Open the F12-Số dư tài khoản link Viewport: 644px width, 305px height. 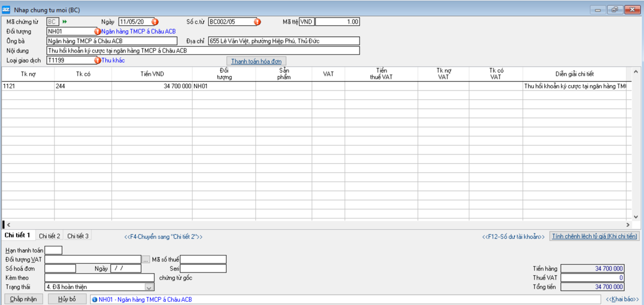513,237
